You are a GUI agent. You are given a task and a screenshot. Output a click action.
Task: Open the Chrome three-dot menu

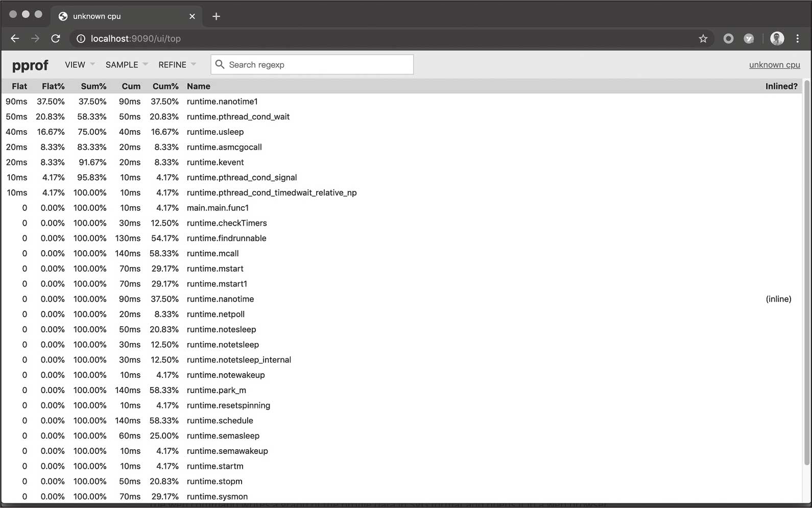pyautogui.click(x=797, y=39)
